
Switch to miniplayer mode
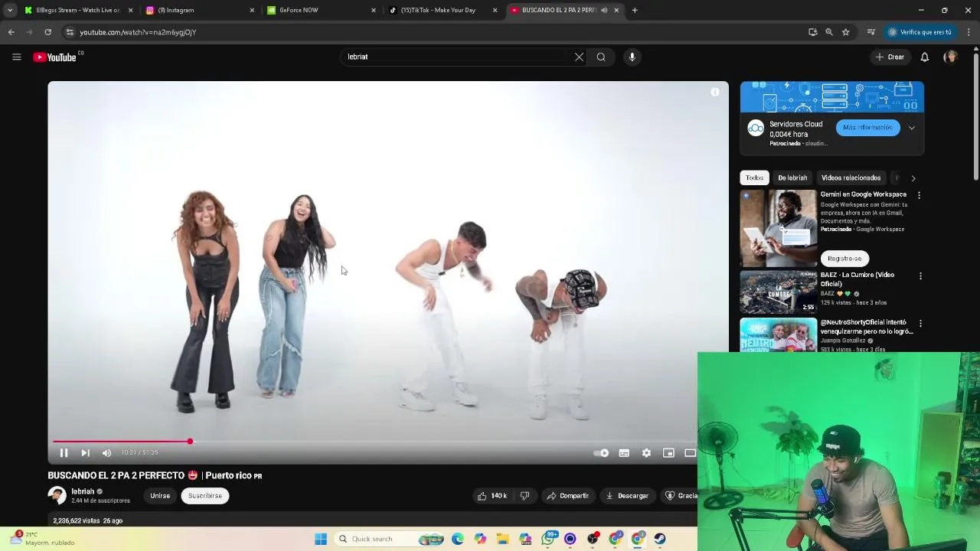point(668,453)
